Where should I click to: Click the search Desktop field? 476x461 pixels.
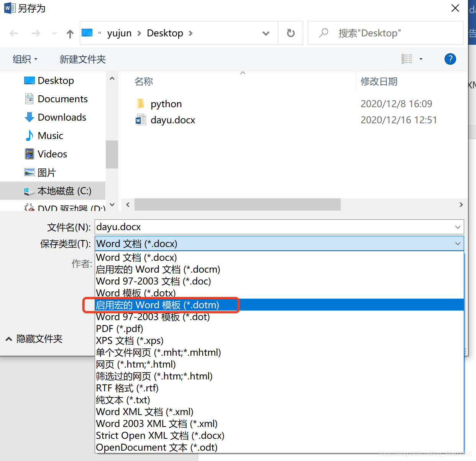[x=386, y=33]
